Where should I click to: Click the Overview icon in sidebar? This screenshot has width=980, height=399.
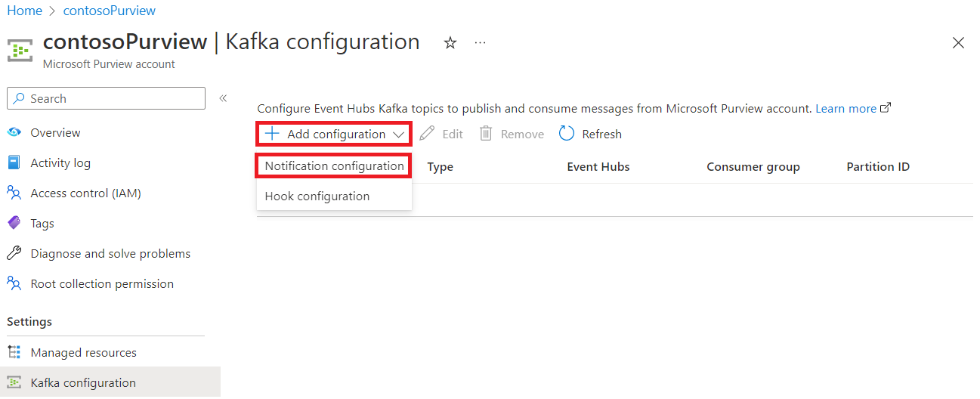14,132
